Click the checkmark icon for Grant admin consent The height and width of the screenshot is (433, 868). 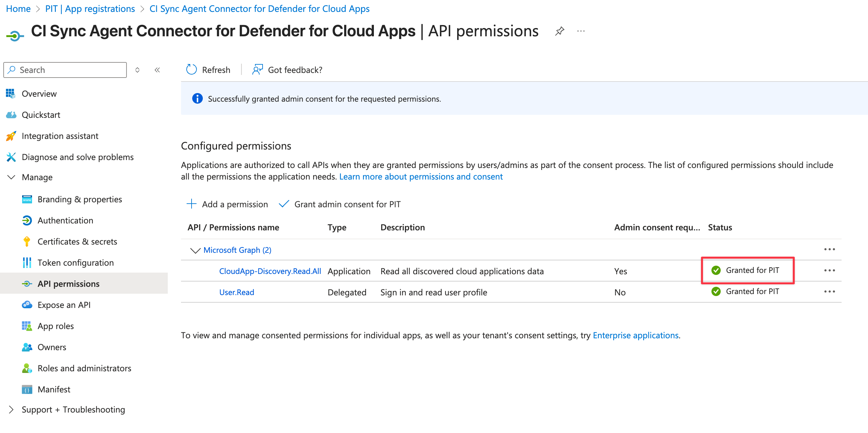284,204
